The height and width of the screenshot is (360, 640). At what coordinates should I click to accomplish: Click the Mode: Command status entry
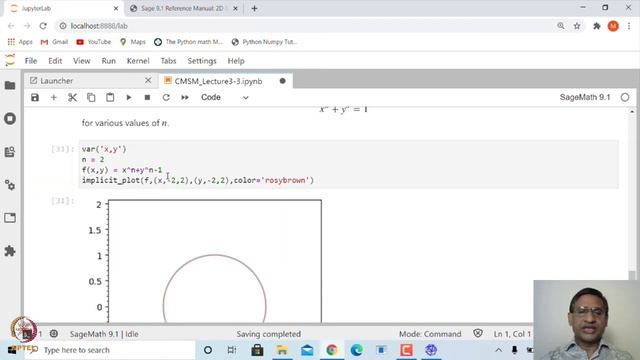tap(430, 334)
